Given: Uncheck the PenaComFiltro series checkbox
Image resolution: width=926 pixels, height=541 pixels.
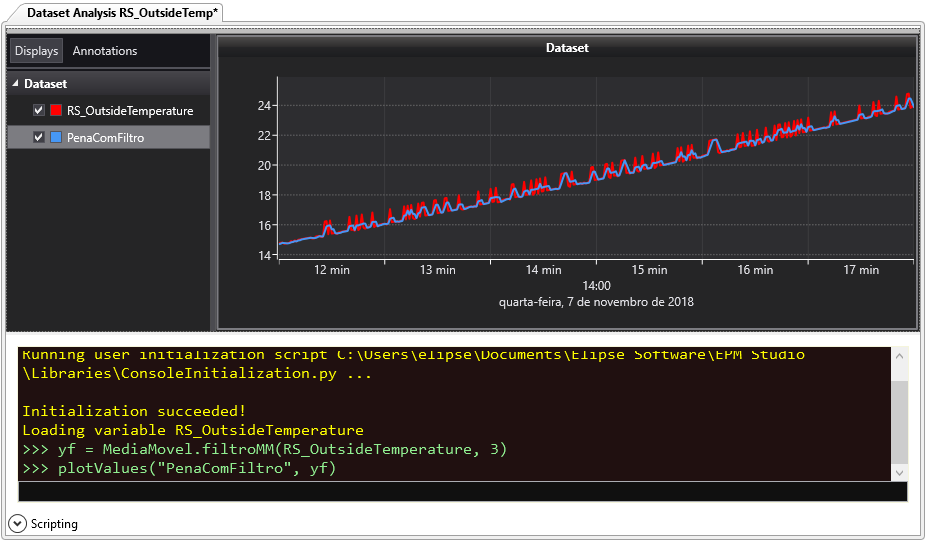Looking at the screenshot, I should (39, 137).
